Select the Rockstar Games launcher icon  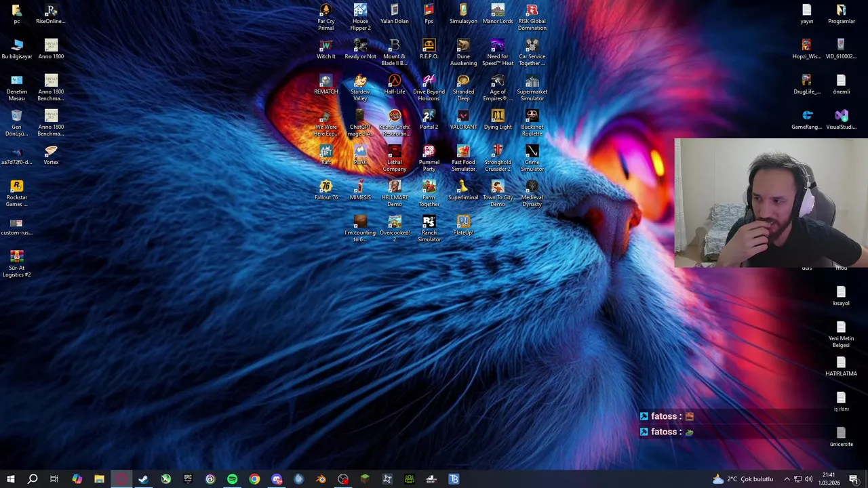pyautogui.click(x=17, y=193)
